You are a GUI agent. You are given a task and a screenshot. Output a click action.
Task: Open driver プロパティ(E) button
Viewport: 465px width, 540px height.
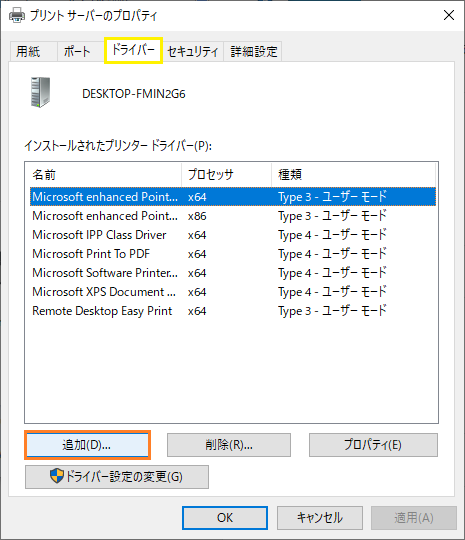coord(373,445)
